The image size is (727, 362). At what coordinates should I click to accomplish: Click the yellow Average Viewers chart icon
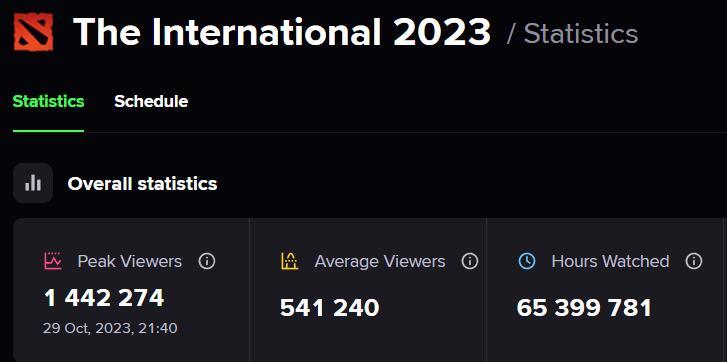click(289, 261)
